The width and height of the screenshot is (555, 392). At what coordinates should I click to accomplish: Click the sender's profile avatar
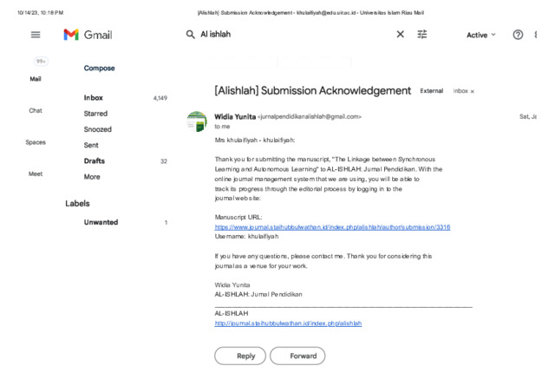[197, 121]
